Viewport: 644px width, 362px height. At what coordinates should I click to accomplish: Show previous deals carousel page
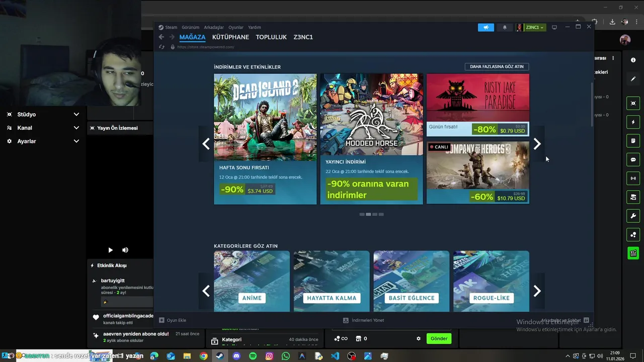tap(206, 144)
